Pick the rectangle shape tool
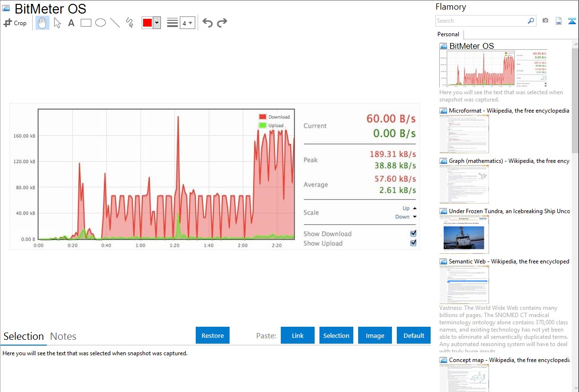 (x=86, y=23)
